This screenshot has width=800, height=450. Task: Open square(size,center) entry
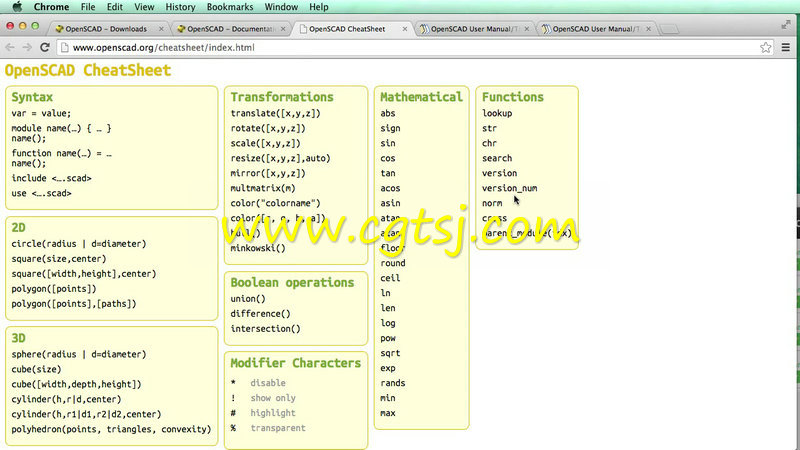tap(59, 259)
